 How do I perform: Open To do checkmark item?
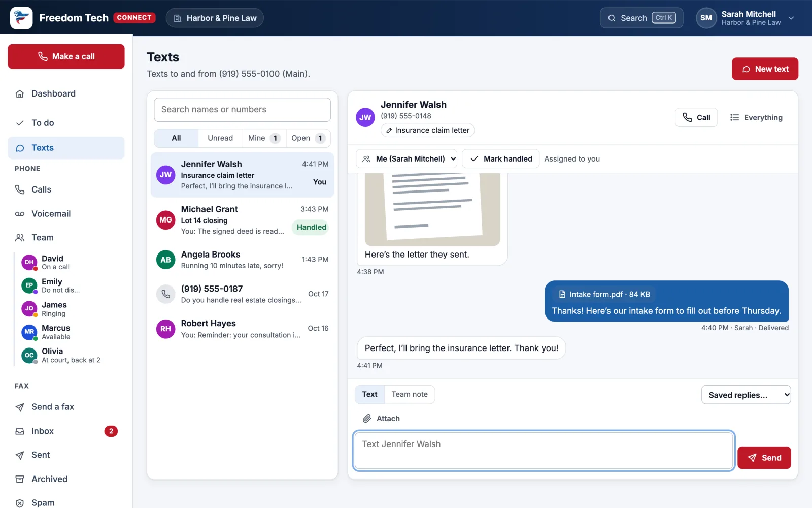(20, 123)
